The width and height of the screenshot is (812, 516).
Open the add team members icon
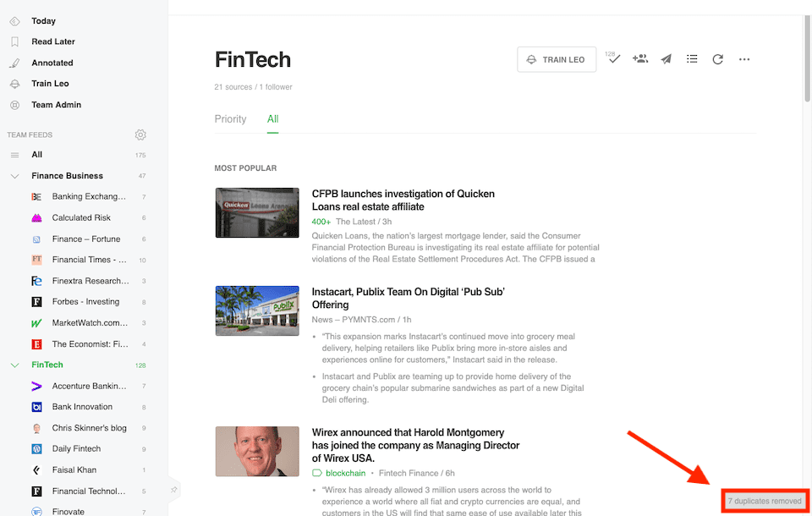point(640,59)
